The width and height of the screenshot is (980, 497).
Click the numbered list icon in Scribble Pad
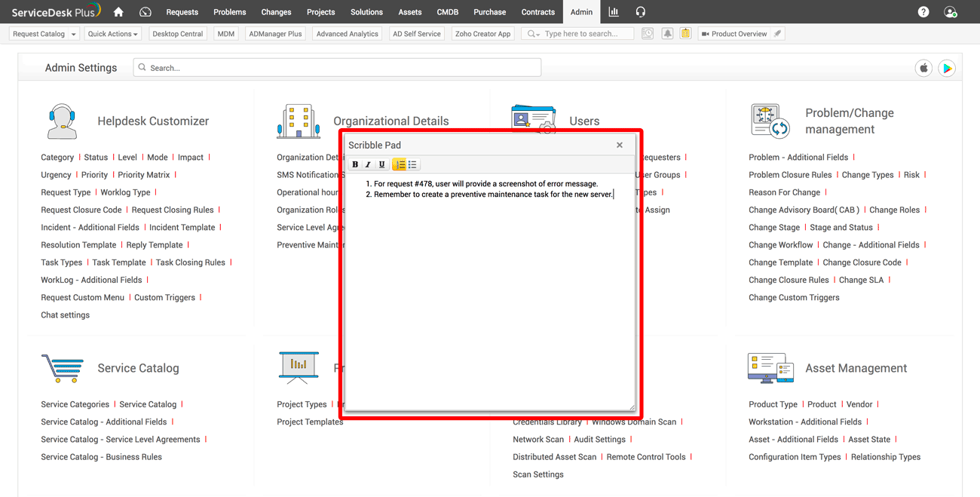400,164
